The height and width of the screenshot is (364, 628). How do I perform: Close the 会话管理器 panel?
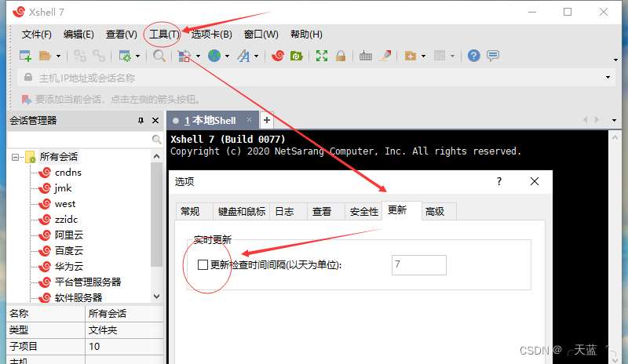pyautogui.click(x=155, y=121)
